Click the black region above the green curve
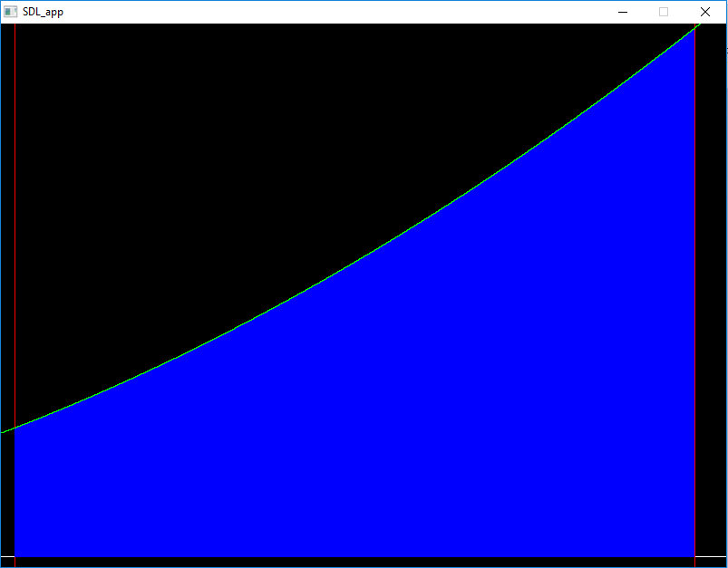This screenshot has width=728, height=568. [x=272, y=136]
